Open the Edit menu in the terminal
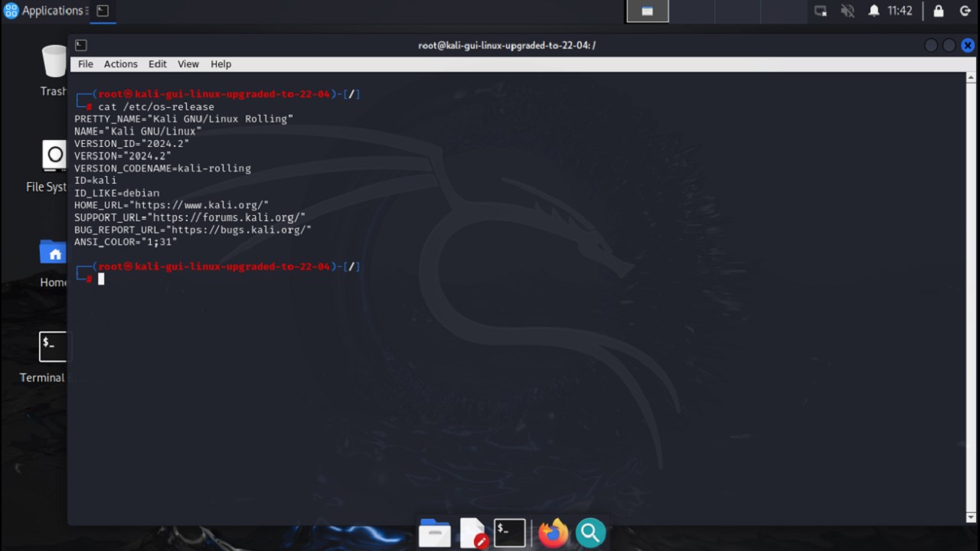 point(158,64)
